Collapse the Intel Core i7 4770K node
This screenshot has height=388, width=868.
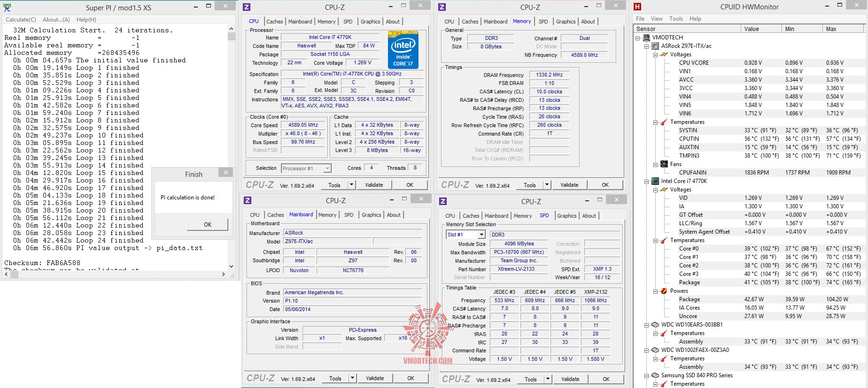[x=647, y=182]
